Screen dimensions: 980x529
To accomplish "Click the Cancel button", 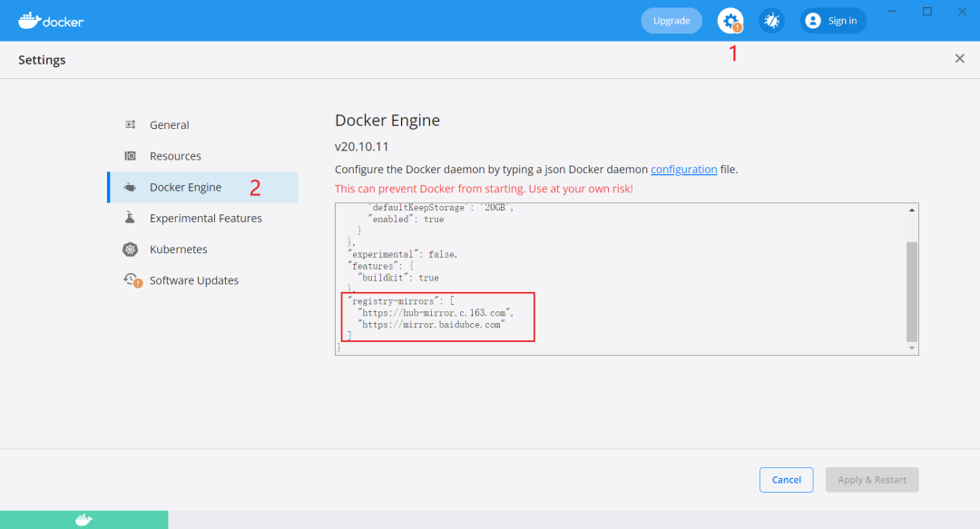I will [786, 480].
